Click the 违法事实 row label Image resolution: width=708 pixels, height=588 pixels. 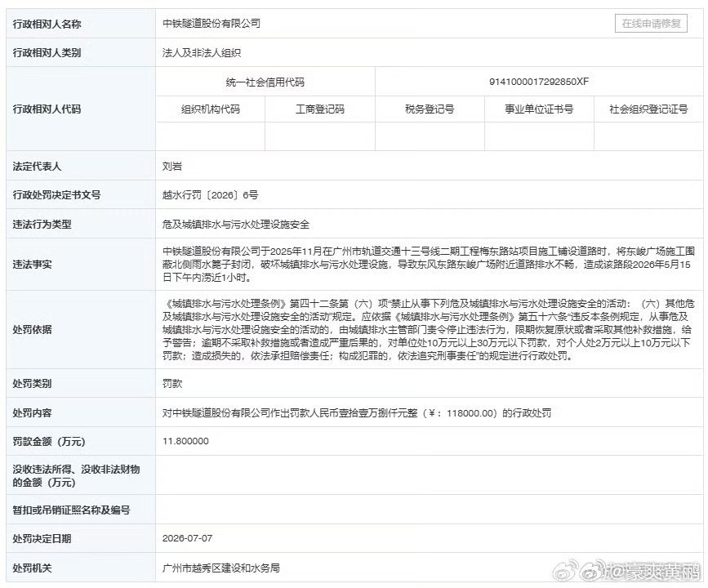coord(32,265)
